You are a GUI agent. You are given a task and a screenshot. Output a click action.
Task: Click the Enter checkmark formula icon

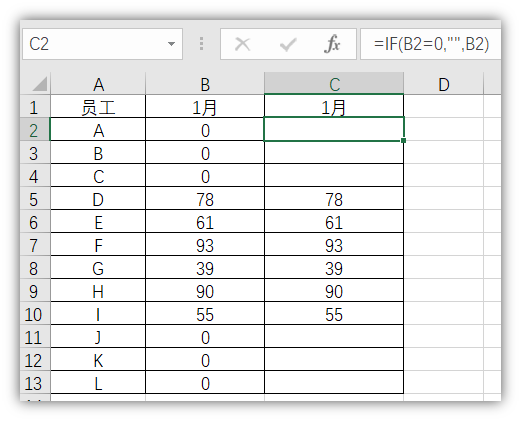click(288, 44)
